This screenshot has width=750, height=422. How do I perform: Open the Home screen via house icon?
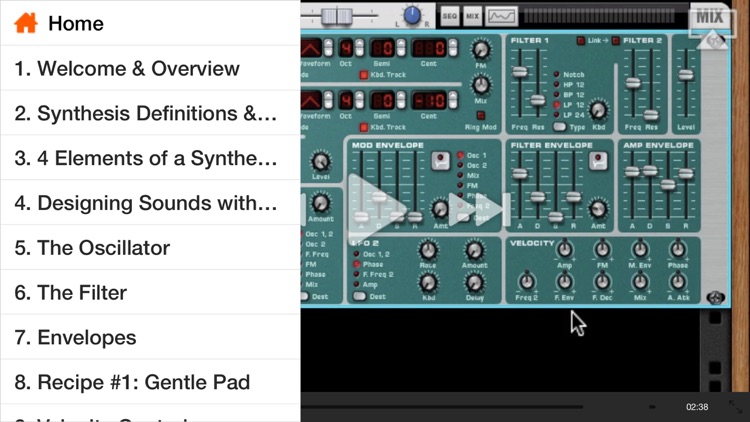pyautogui.click(x=26, y=23)
